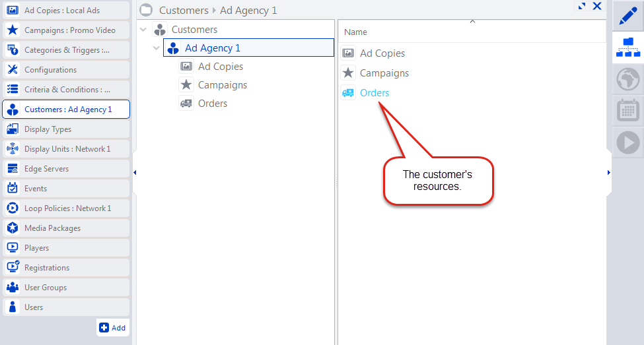Click Ad Copies icon in Name list

click(x=348, y=53)
